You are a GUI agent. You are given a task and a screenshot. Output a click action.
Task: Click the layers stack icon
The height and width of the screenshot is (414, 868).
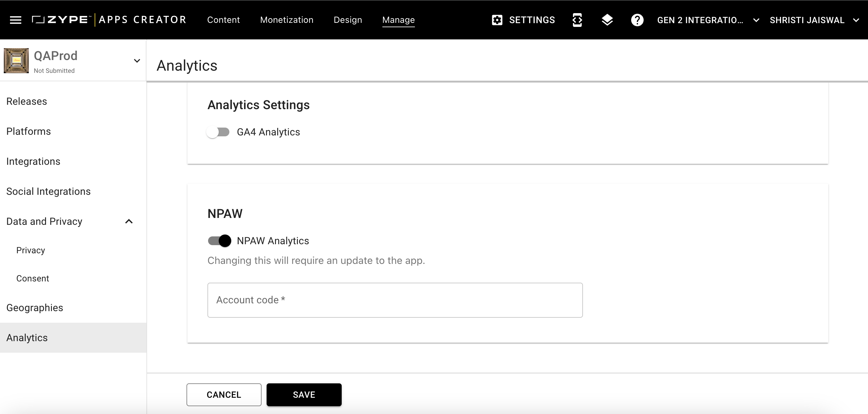pos(607,20)
